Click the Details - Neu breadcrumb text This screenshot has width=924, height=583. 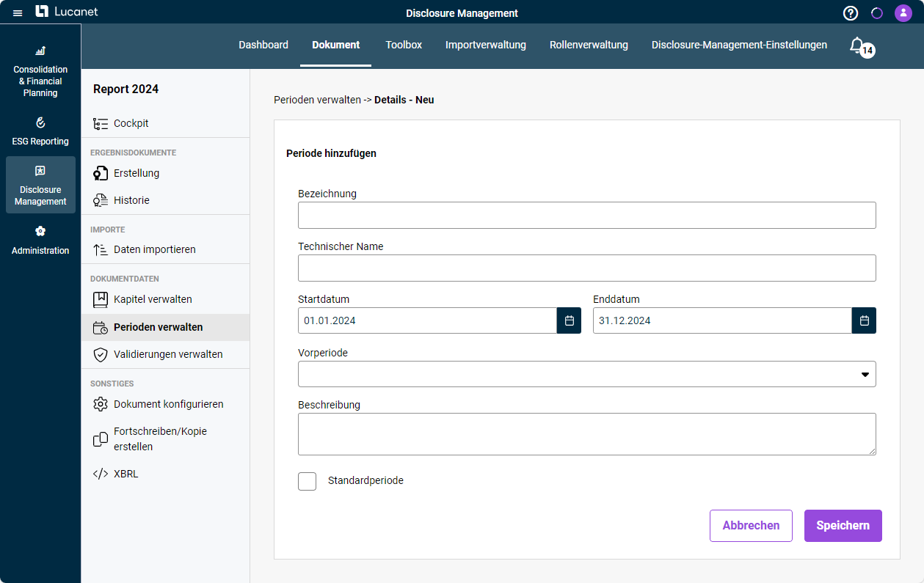click(404, 100)
